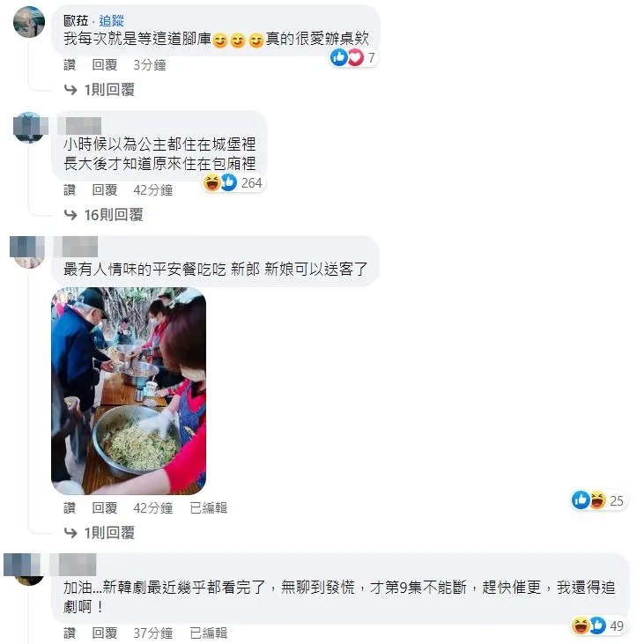
Task: Click reply arrow icon beside 16則回覆
Action: (70, 215)
